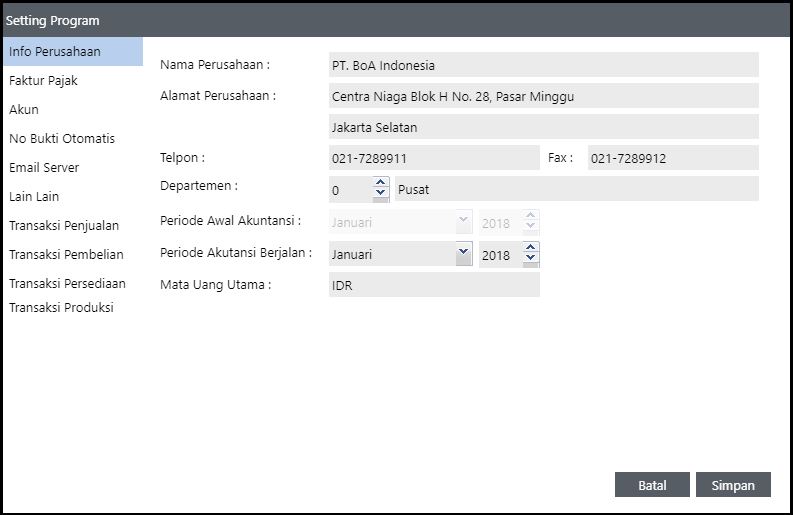Decrease the Departemen number
The image size is (793, 515).
point(380,194)
